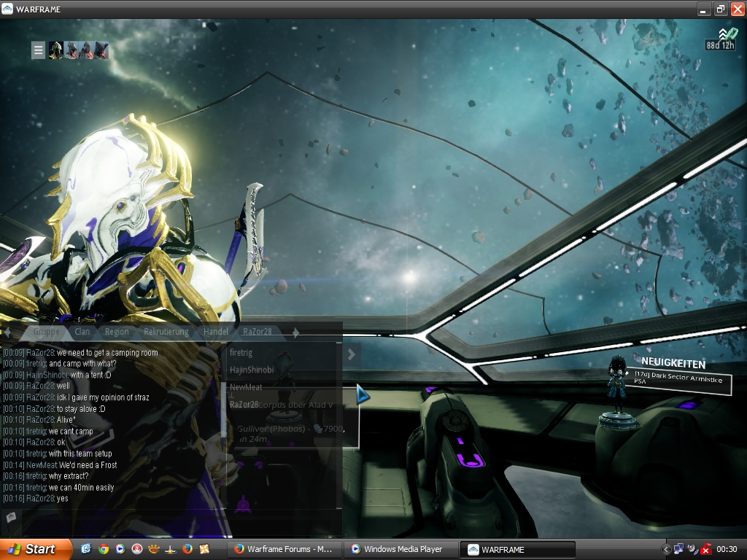This screenshot has height=560, width=747.
Task: Select the first squad member avatar
Action: pyautogui.click(x=55, y=50)
